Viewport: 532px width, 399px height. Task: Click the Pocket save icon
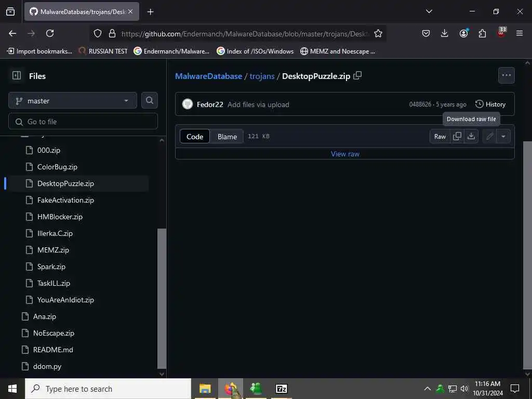coord(426,33)
